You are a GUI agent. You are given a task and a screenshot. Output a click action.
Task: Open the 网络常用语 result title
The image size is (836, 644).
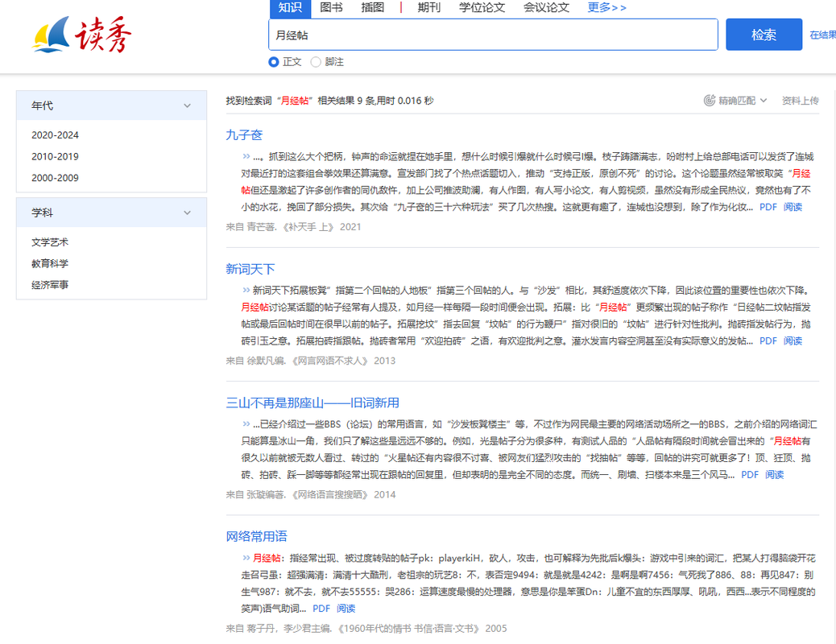pyautogui.click(x=256, y=536)
